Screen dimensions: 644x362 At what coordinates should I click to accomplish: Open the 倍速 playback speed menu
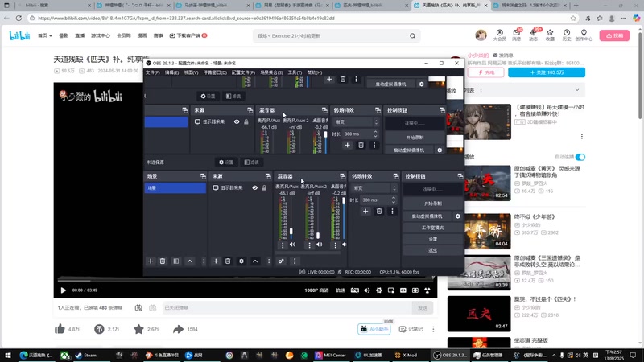(x=340, y=290)
